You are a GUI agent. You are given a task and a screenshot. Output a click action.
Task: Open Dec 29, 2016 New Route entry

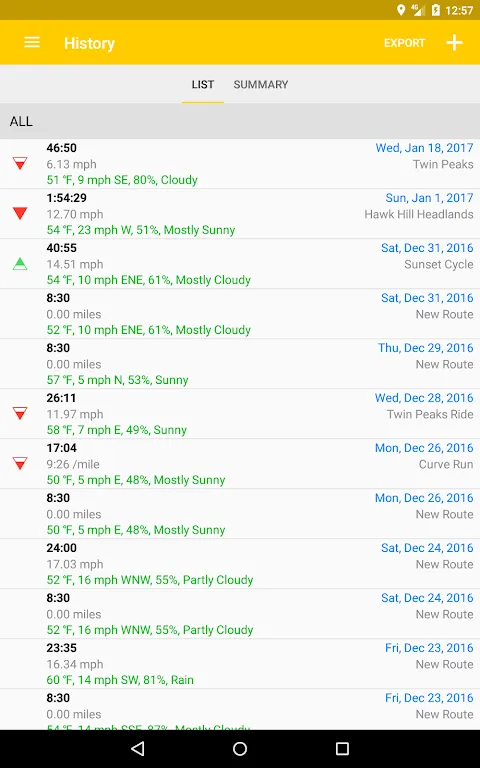240,364
